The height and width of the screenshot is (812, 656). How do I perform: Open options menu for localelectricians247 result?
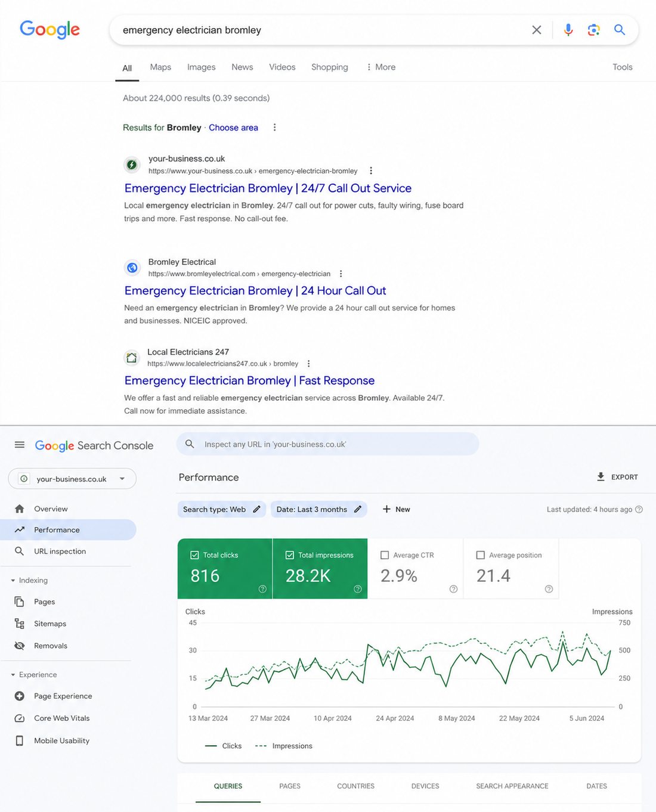[x=308, y=364]
